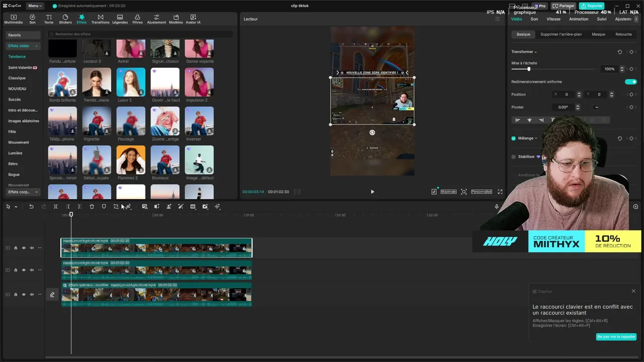This screenshot has height=362, width=644.
Task: Uncheck the Mélange checkbox
Action: 514,138
